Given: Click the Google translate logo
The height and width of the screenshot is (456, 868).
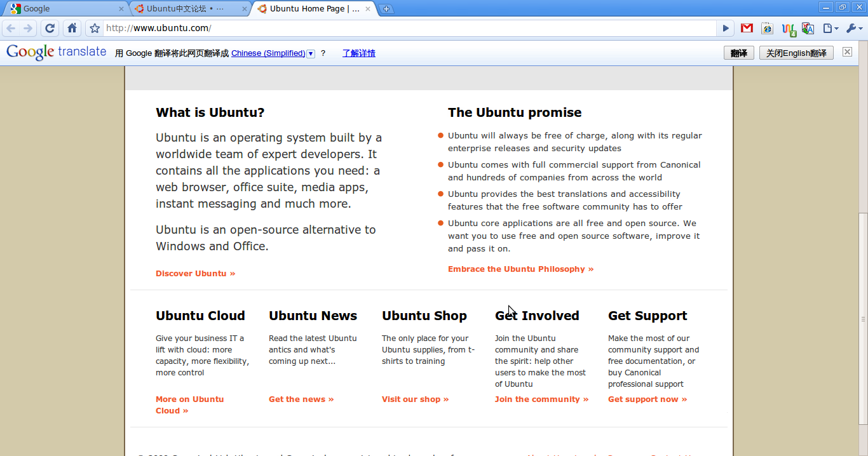Looking at the screenshot, I should coord(56,52).
